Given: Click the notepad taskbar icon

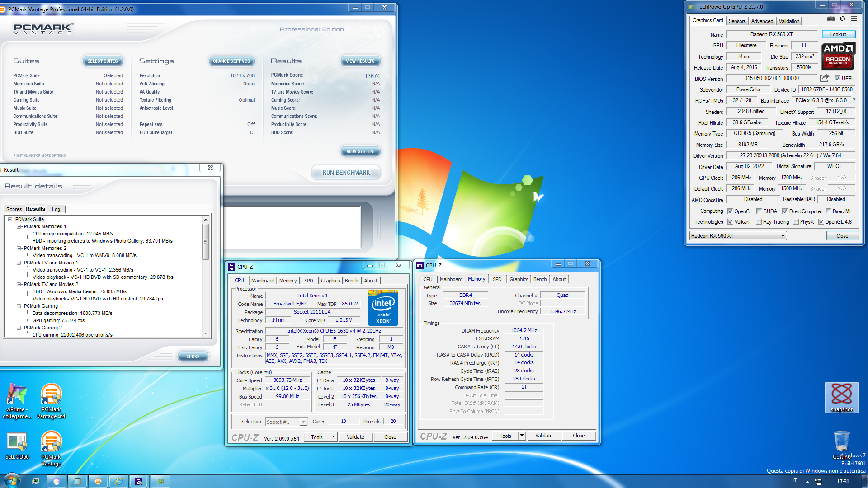Looking at the screenshot, I should click(77, 481).
